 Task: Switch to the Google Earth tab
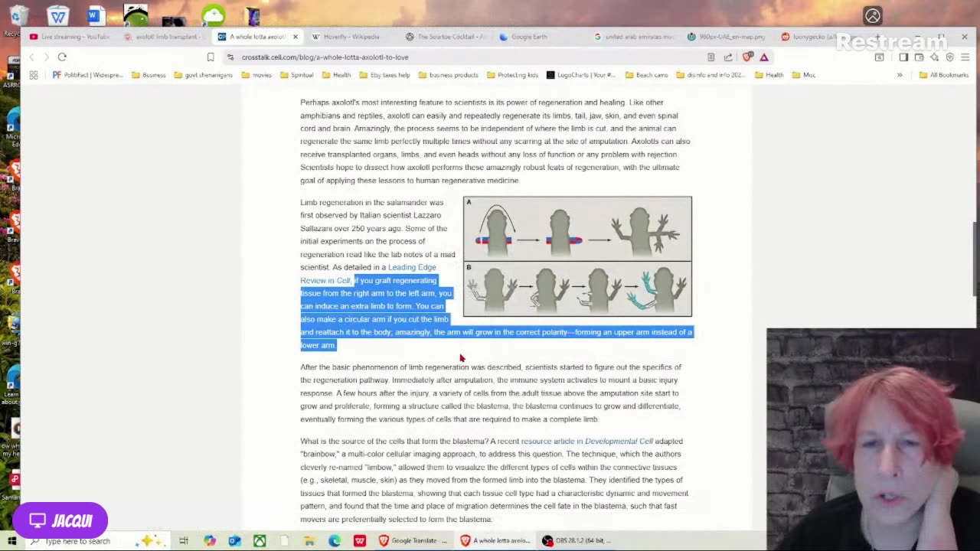[540, 37]
